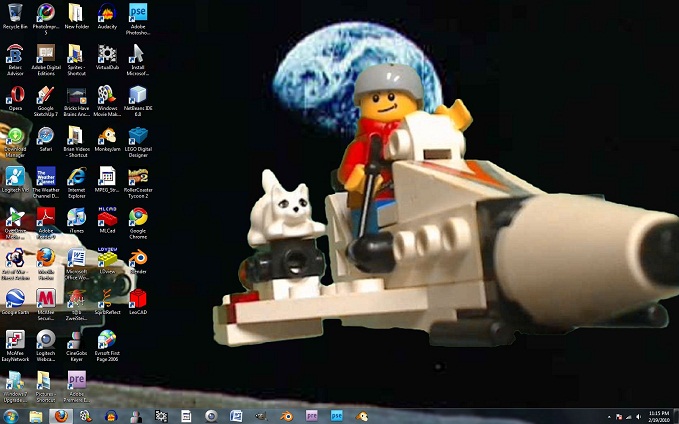Launch the NetBeans IDE 6.8 shortcut
The image size is (679, 424).
coord(138,101)
